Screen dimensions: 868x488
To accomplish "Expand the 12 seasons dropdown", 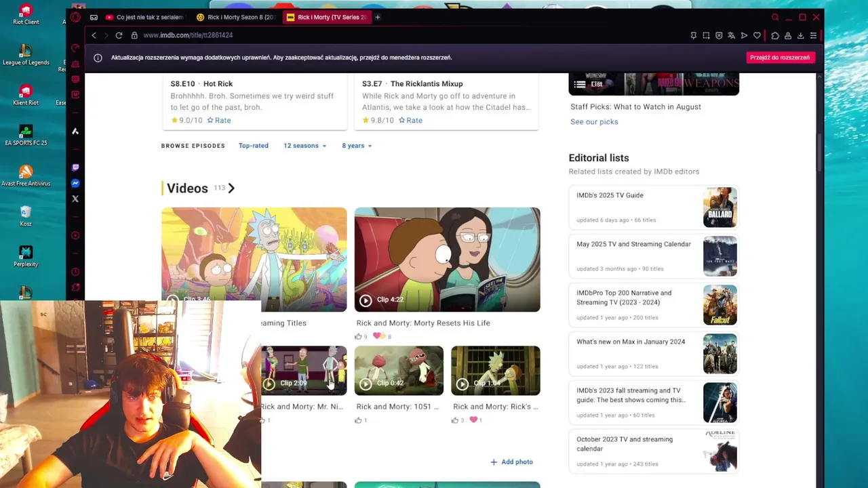I will (x=304, y=146).
